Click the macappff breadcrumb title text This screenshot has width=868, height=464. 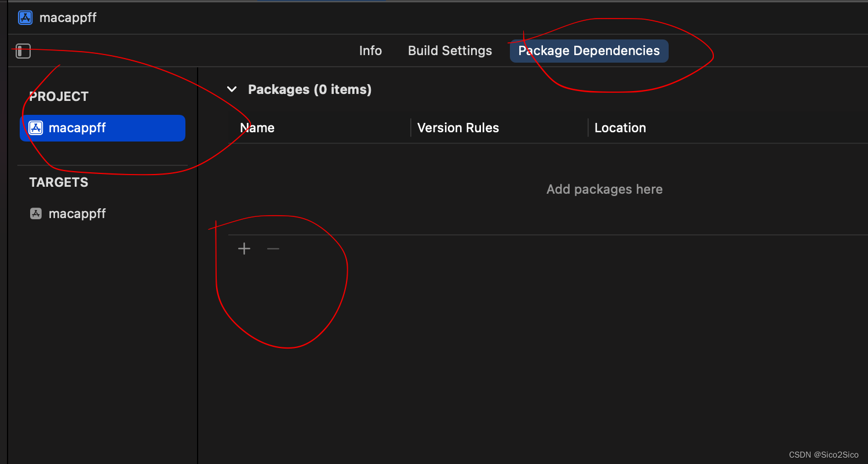pos(68,17)
